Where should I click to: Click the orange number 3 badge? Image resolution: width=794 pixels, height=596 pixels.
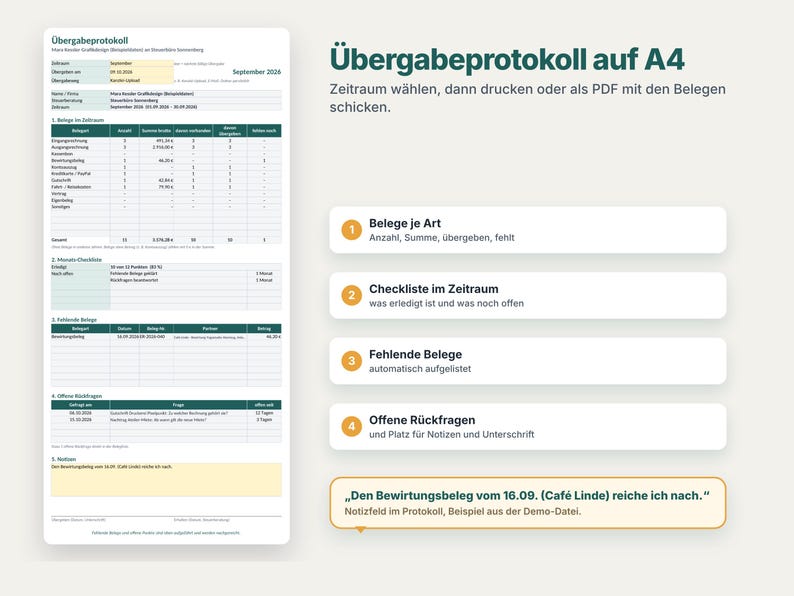(351, 361)
